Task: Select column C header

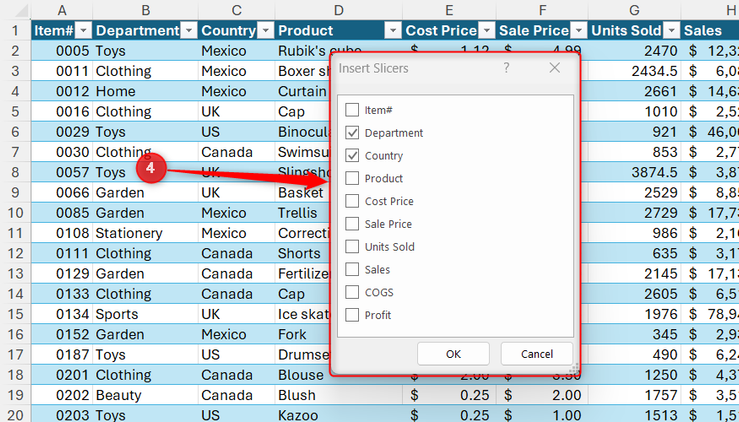Action: 237,10
